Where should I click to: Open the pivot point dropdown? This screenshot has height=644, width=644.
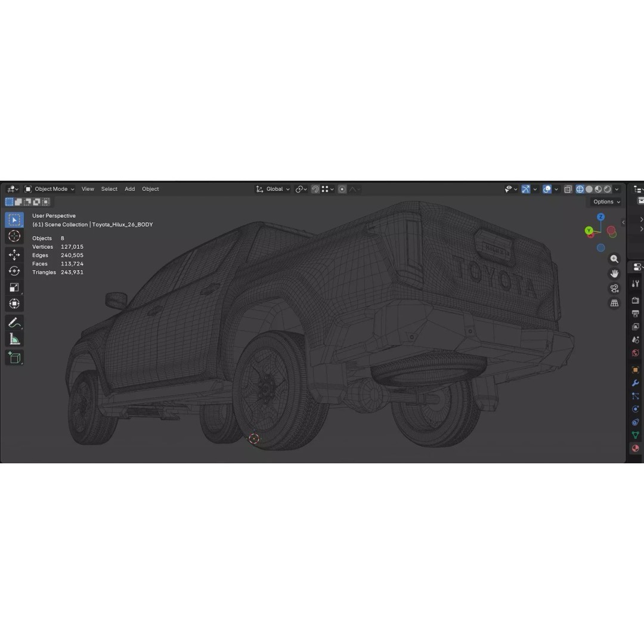click(302, 190)
